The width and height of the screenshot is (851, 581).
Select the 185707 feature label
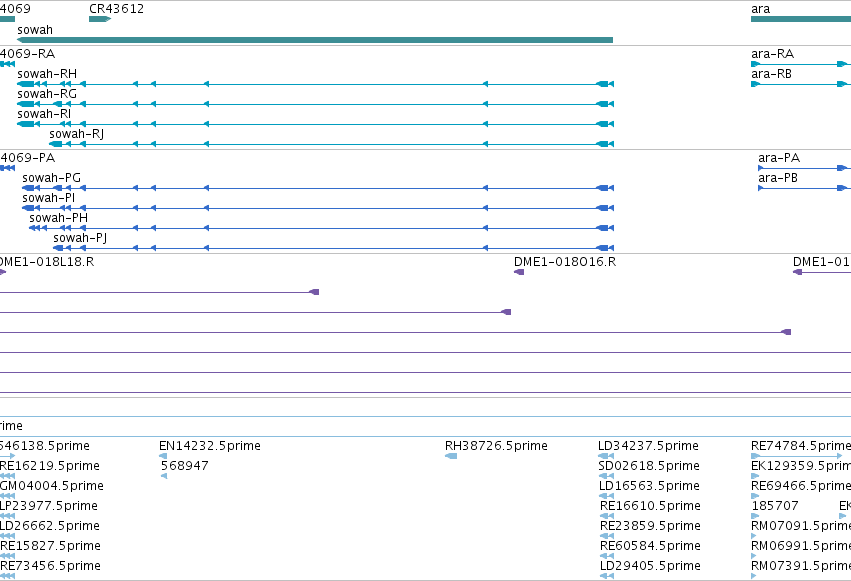tap(775, 506)
